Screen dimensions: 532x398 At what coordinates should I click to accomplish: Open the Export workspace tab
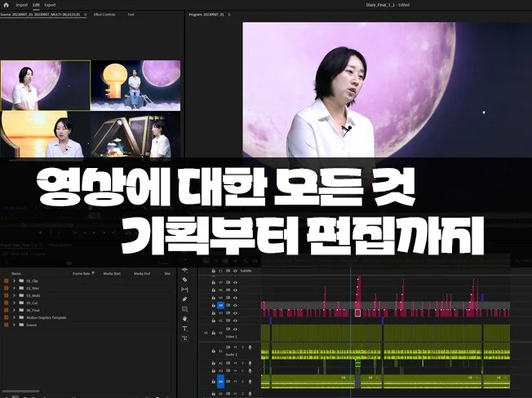click(51, 4)
